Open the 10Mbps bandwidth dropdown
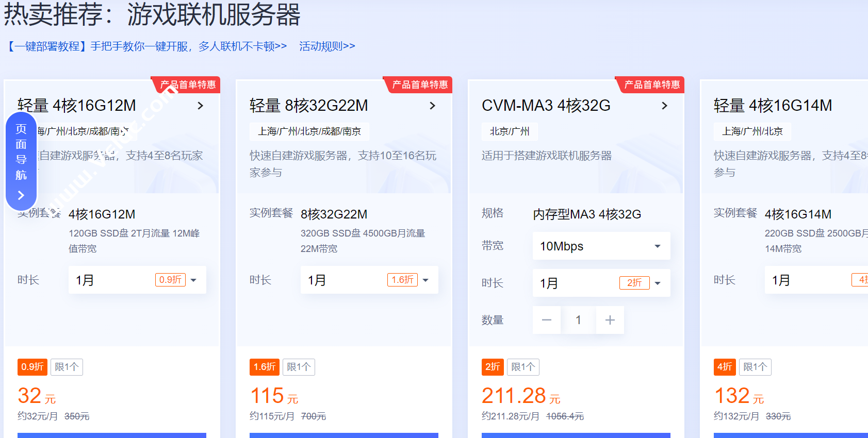This screenshot has height=438, width=868. click(x=601, y=246)
